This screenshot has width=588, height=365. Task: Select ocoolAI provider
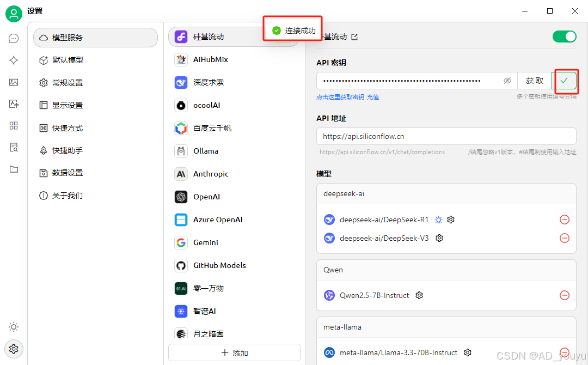(x=233, y=105)
